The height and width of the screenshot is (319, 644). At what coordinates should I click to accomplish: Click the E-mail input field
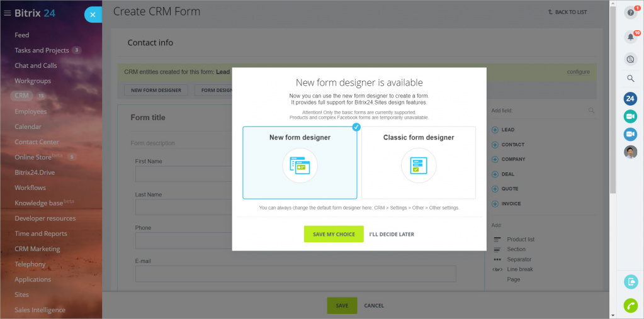(295, 274)
